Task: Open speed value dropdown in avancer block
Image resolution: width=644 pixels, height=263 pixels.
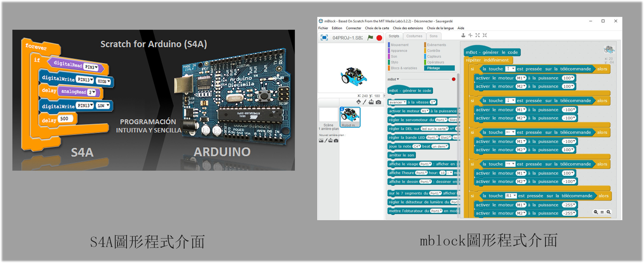Action: (433, 102)
